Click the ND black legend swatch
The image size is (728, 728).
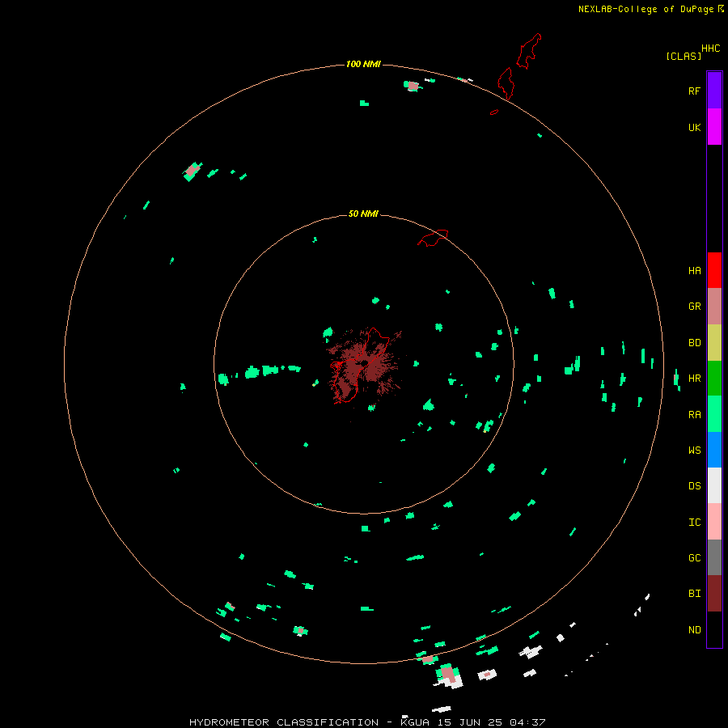click(714, 629)
